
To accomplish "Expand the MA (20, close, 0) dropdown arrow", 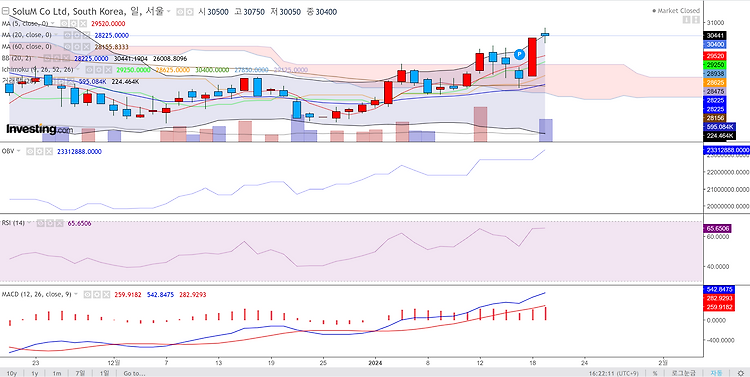I will tap(56, 34).
